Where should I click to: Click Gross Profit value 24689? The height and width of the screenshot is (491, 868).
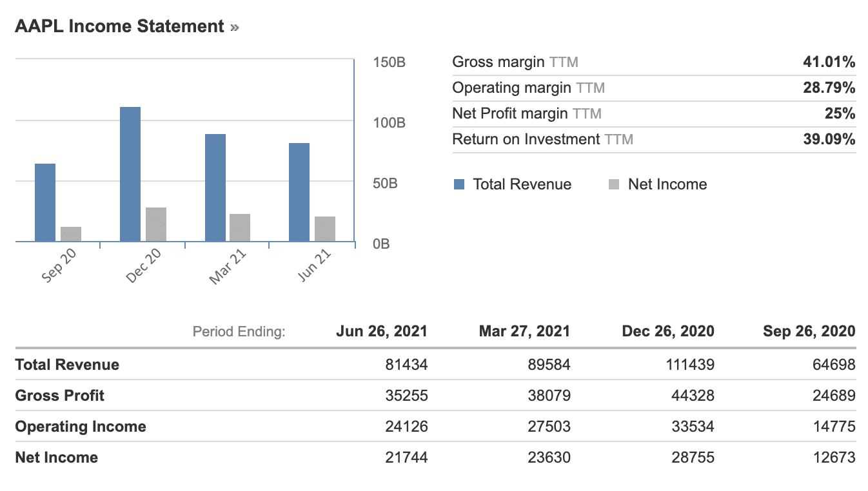click(834, 396)
